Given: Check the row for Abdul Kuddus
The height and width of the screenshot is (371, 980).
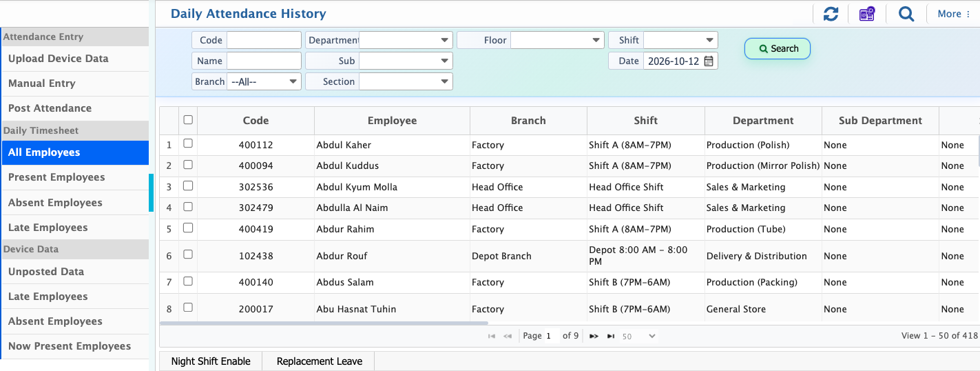Looking at the screenshot, I should point(188,165).
